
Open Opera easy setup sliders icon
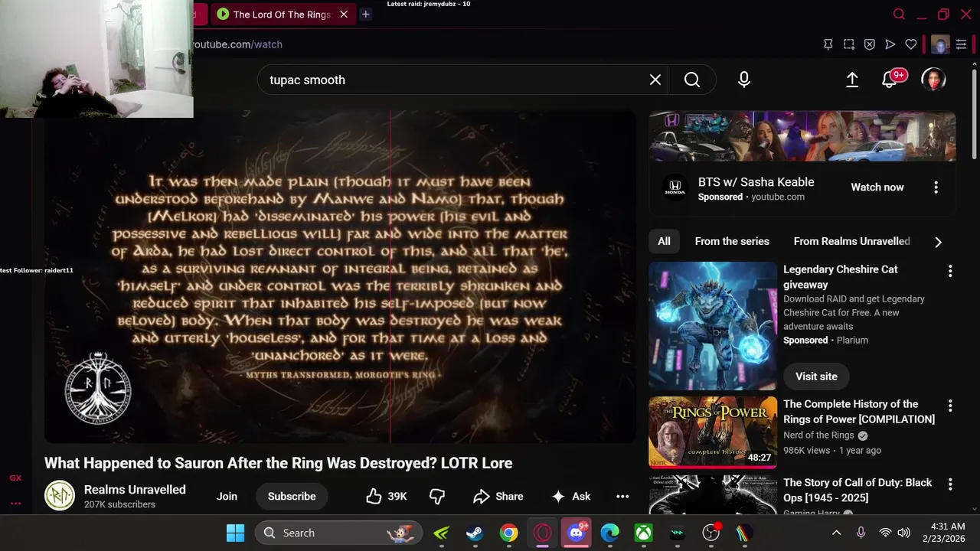tap(962, 44)
